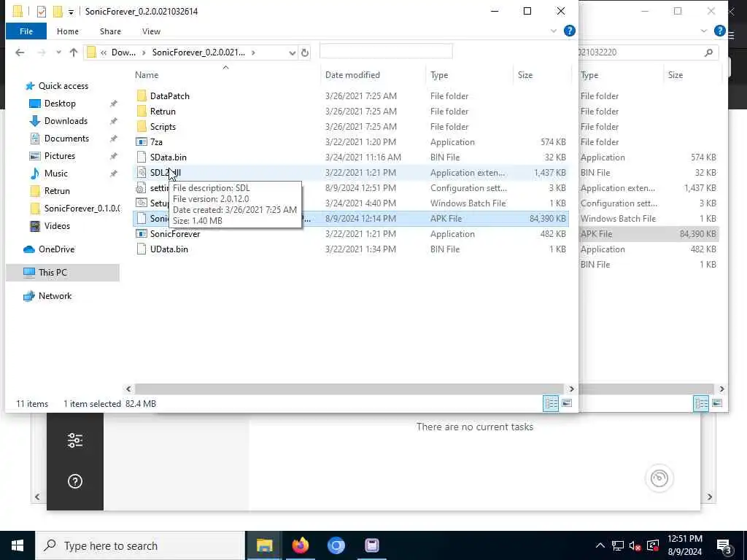Open Pictures in the navigation pane

(60, 156)
